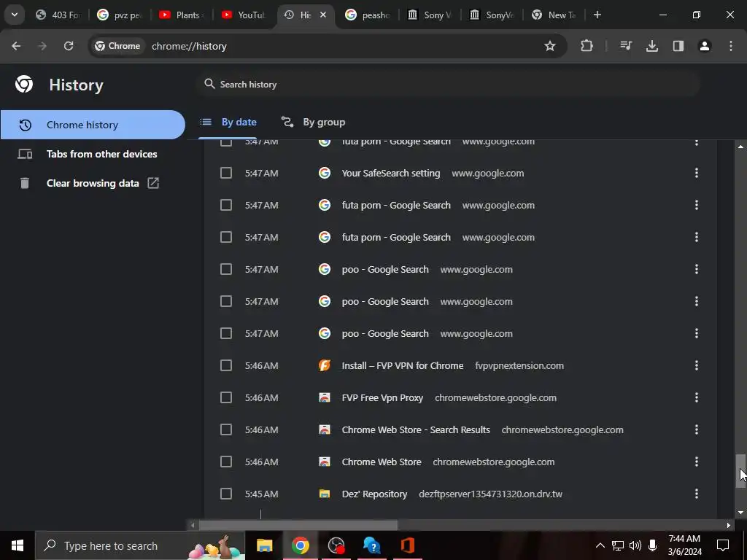The image size is (747, 560).
Task: Click the magnifier icon in Search history
Action: point(209,84)
